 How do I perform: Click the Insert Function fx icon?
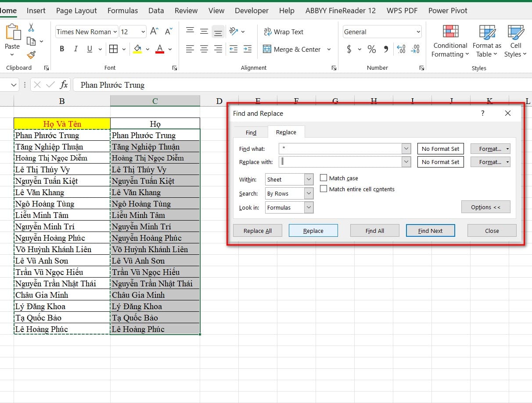[x=64, y=85]
